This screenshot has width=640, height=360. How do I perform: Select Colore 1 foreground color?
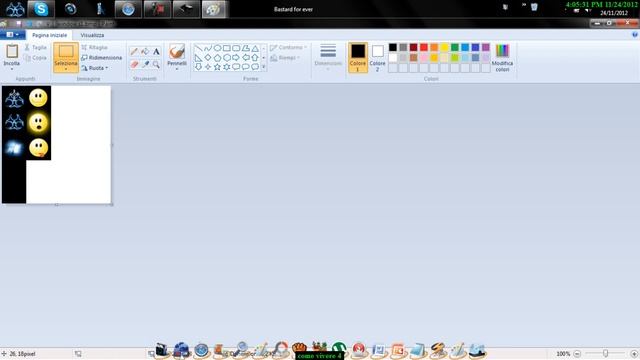(358, 58)
